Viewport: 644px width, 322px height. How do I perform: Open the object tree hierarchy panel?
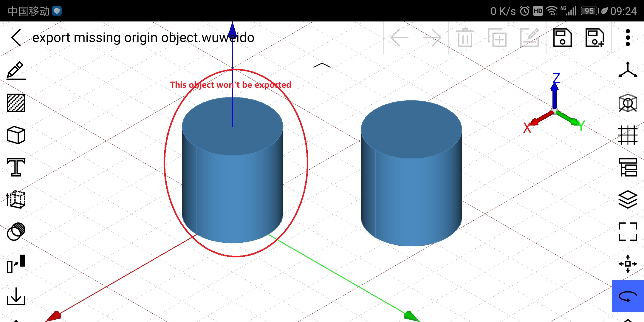tap(628, 167)
